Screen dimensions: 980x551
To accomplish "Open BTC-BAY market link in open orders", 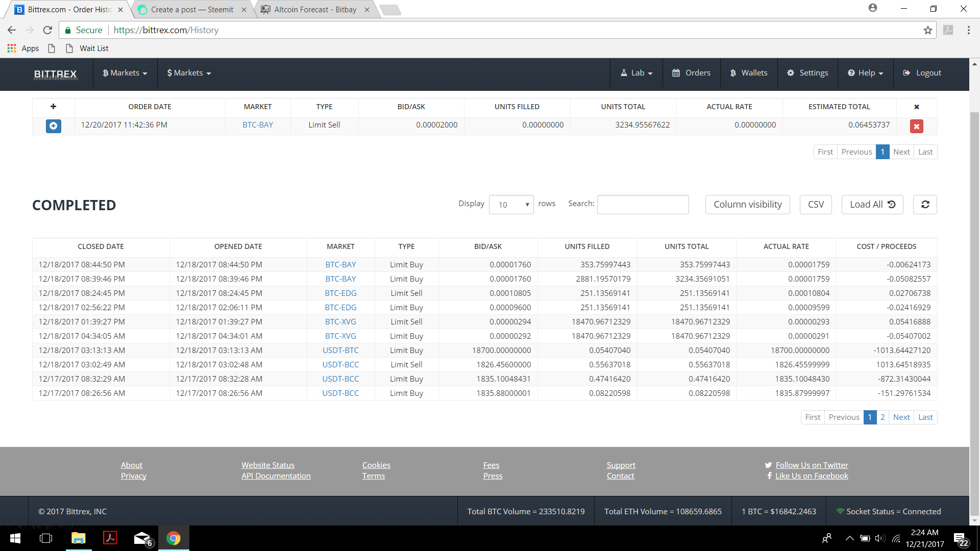I will click(x=258, y=125).
